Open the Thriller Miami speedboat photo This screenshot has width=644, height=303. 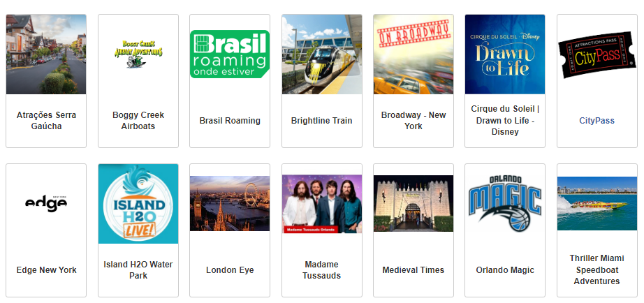pos(597,204)
